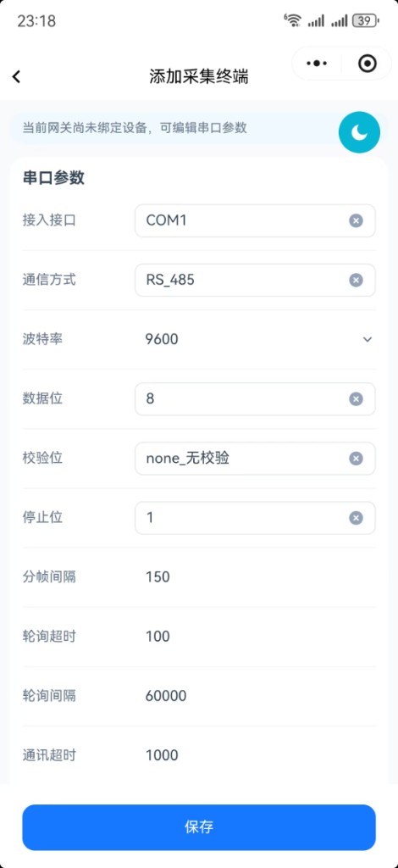Edit the 轮询间隔 value 60000

(166, 696)
